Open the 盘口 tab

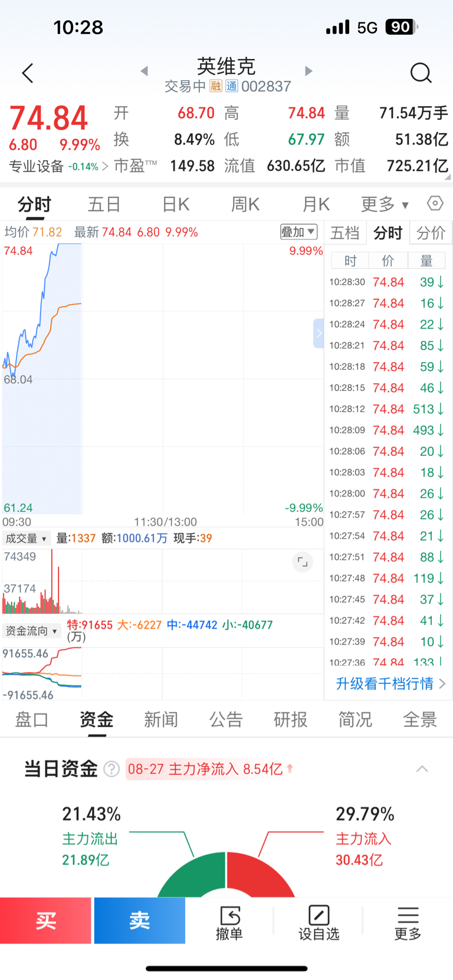(32, 719)
